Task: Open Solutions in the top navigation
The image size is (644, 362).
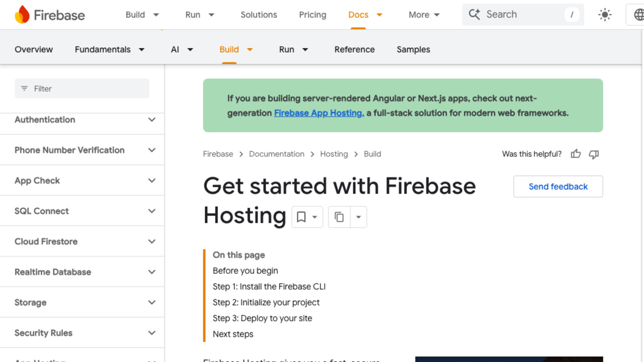Action: tap(259, 15)
